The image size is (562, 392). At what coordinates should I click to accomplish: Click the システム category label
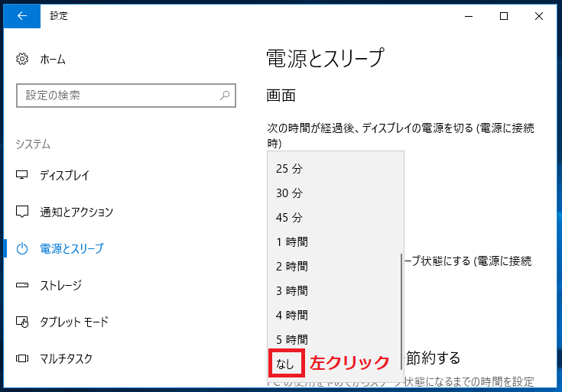(x=33, y=144)
